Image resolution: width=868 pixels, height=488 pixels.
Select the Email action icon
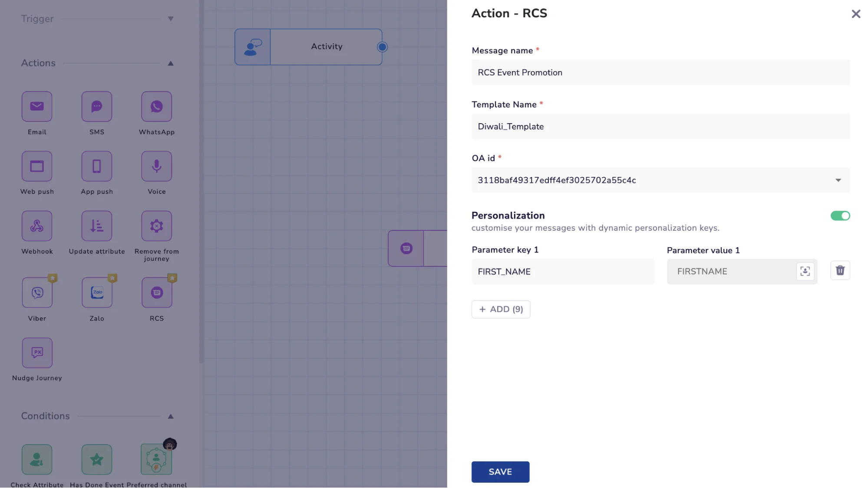pos(37,106)
